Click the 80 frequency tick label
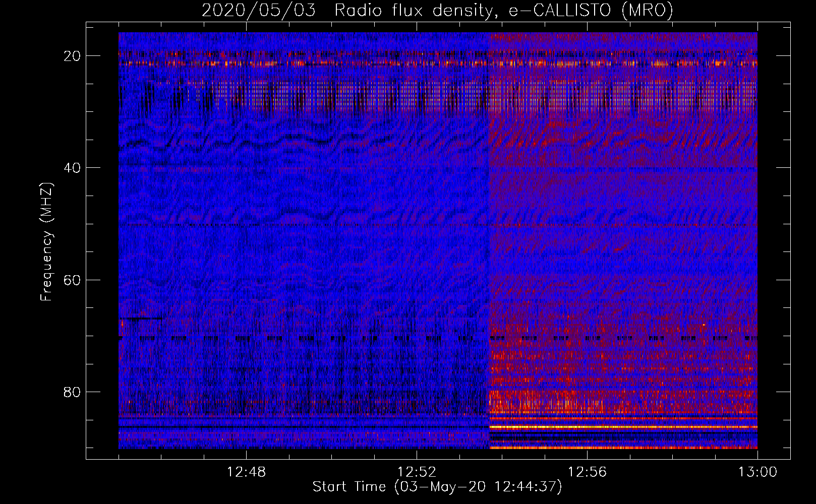The width and height of the screenshot is (816, 504). point(72,392)
